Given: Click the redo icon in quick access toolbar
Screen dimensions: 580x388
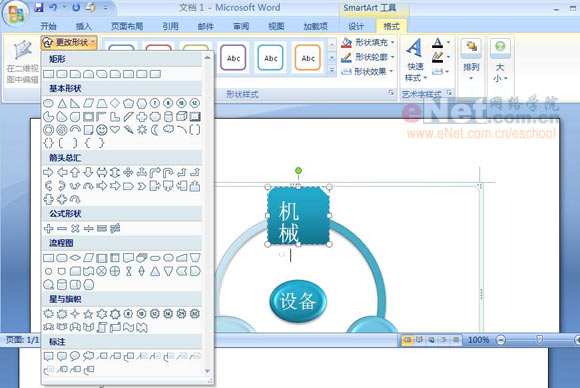Looking at the screenshot, I should point(76,7).
